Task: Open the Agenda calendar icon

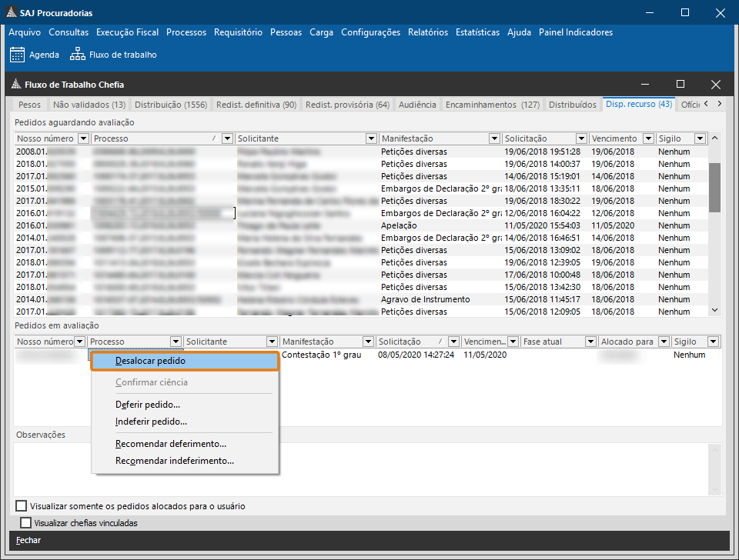Action: tap(17, 55)
